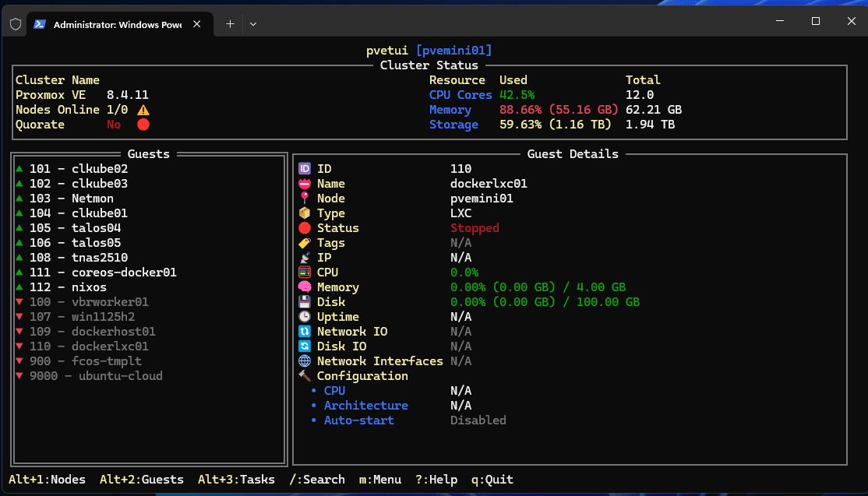The image size is (868, 496).
Task: Click the red Status circle icon
Action: click(x=305, y=228)
